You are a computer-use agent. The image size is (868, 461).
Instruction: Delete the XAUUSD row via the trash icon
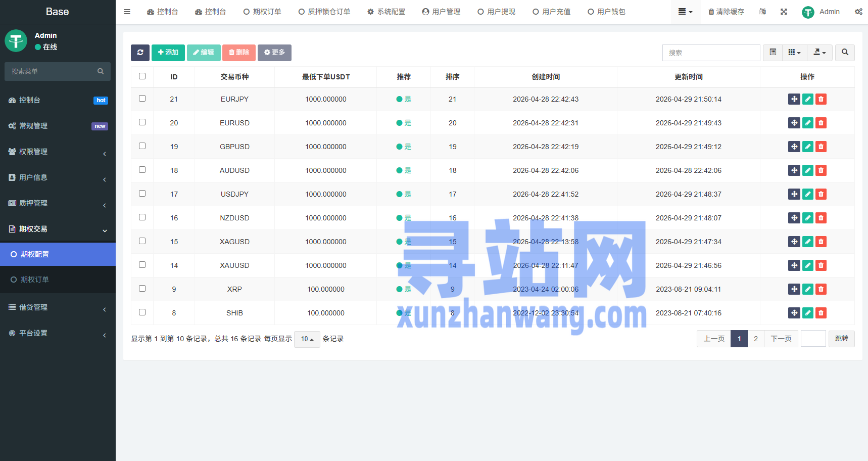821,265
